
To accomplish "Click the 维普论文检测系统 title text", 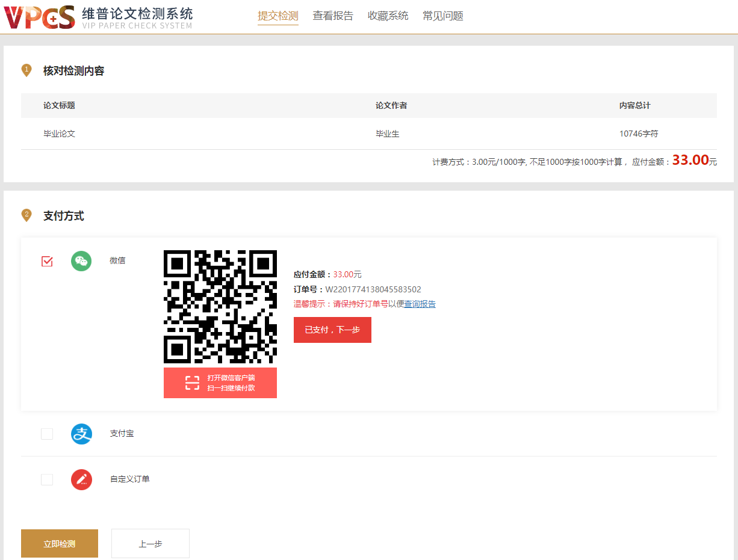I will [137, 13].
